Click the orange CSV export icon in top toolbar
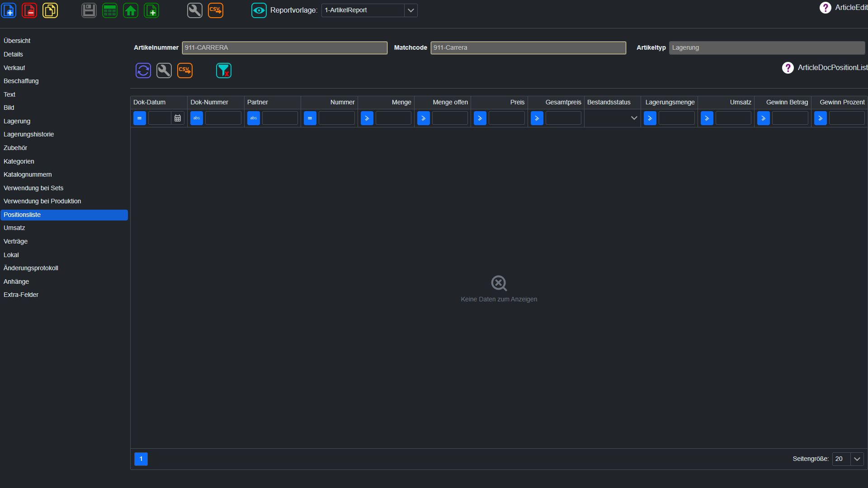Screen dimensions: 868x488 216,10
